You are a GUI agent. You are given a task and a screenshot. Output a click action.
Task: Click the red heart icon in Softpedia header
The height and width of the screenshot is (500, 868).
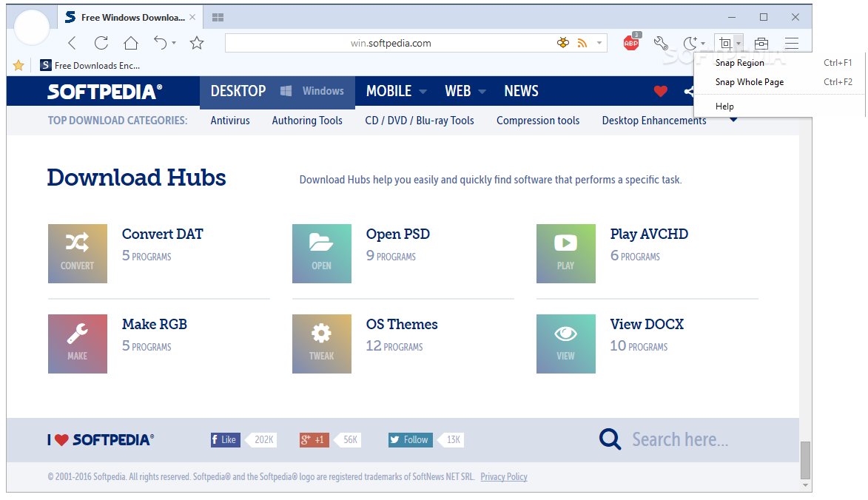pyautogui.click(x=661, y=91)
